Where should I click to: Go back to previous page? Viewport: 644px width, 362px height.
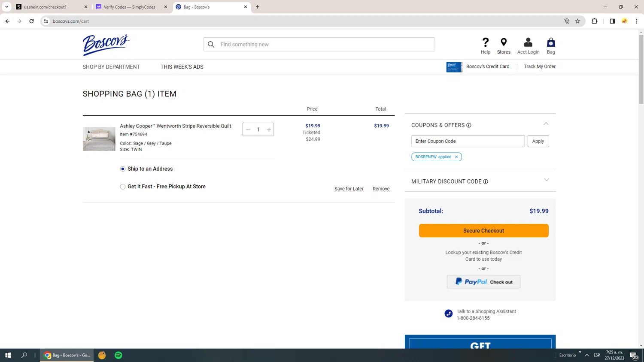tap(7, 21)
